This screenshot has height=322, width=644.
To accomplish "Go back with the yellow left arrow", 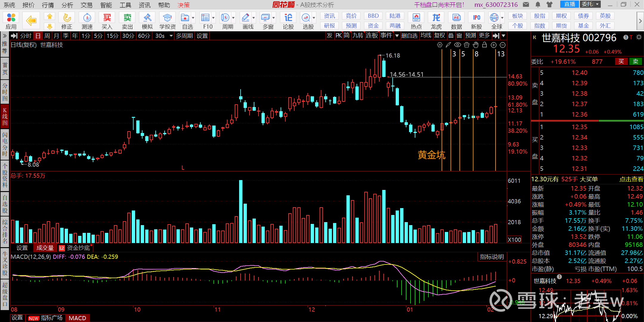I will click(31, 21).
